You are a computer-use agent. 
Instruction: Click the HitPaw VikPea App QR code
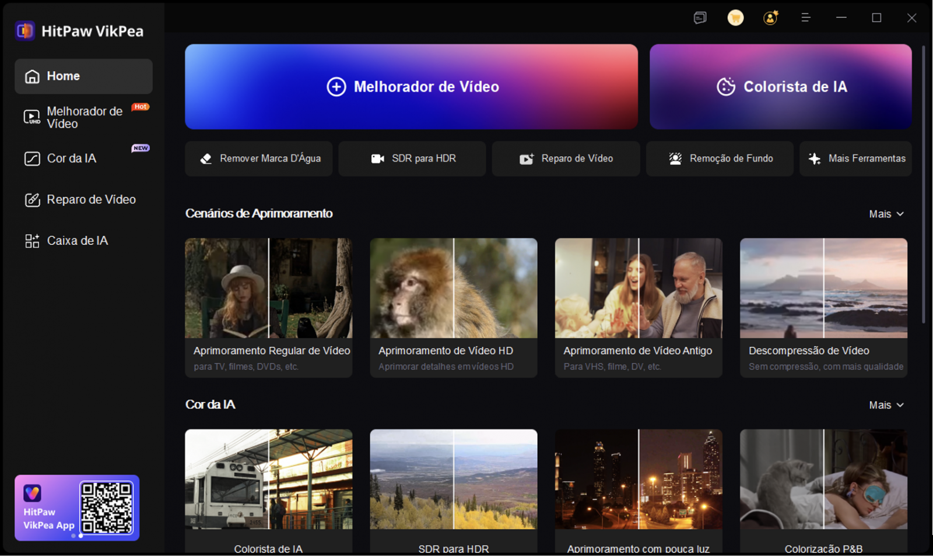pos(106,508)
